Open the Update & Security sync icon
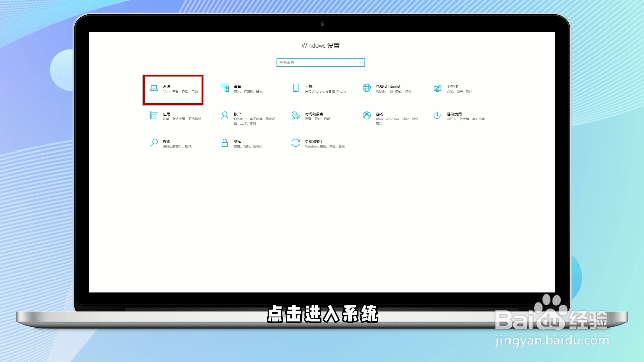 tap(296, 143)
